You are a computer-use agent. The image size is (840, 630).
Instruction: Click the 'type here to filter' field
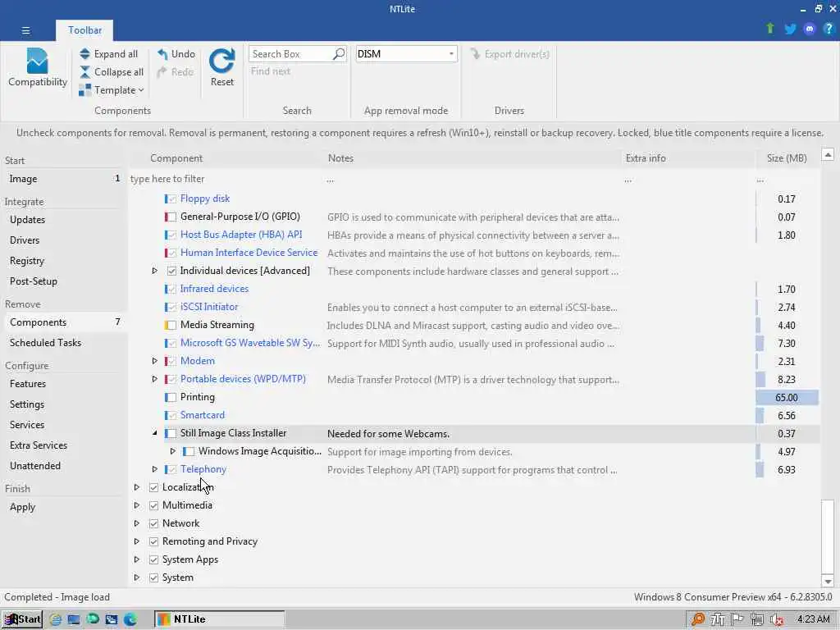tap(225, 179)
